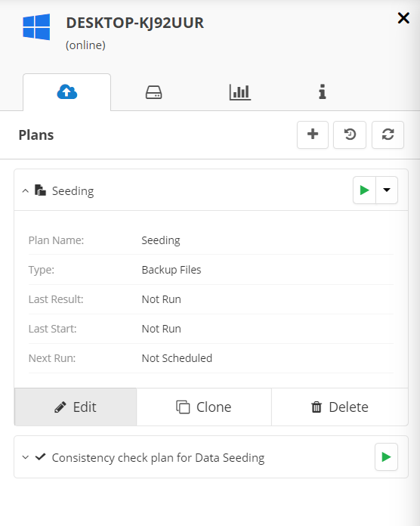Run the Seeding plan
The width and height of the screenshot is (420, 526).
pos(364,190)
